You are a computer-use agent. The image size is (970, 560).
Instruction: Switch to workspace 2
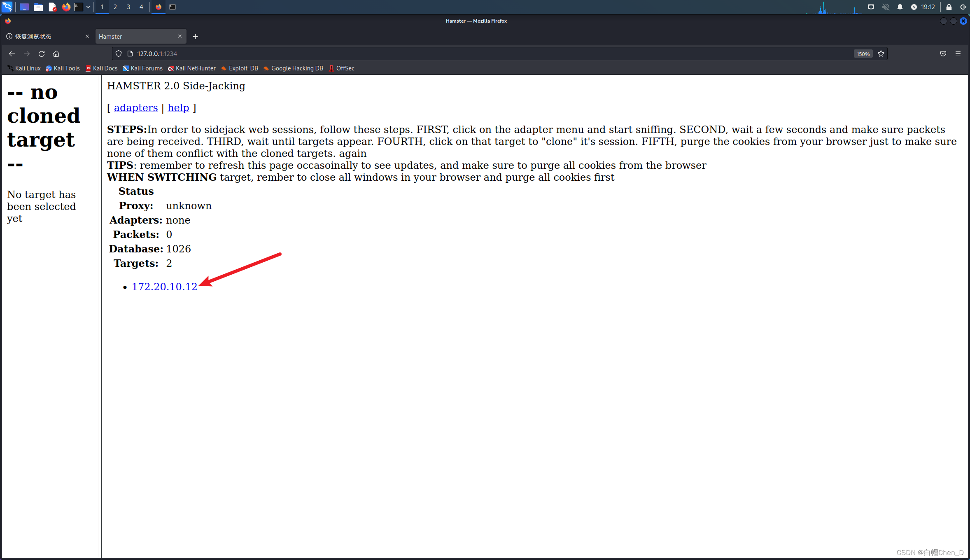point(115,7)
